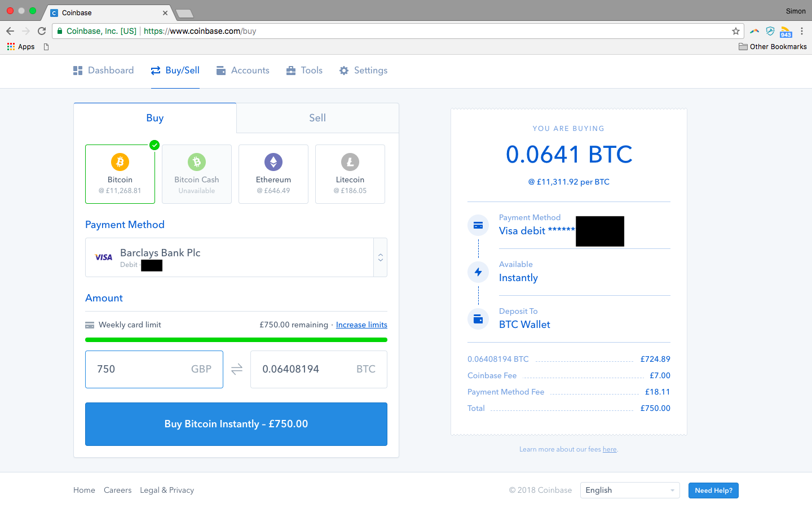This screenshot has height=508, width=812.
Task: Switch to the Sell tab
Action: 317,118
